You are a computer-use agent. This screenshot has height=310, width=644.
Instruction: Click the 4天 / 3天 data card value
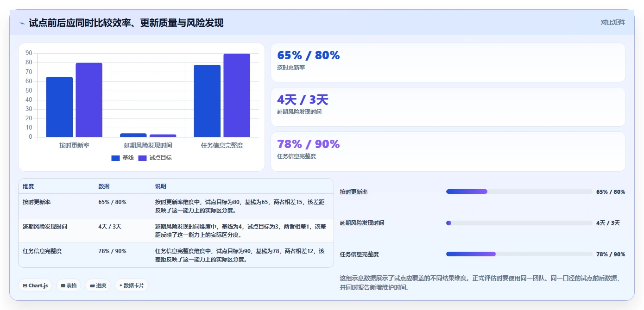tap(303, 99)
